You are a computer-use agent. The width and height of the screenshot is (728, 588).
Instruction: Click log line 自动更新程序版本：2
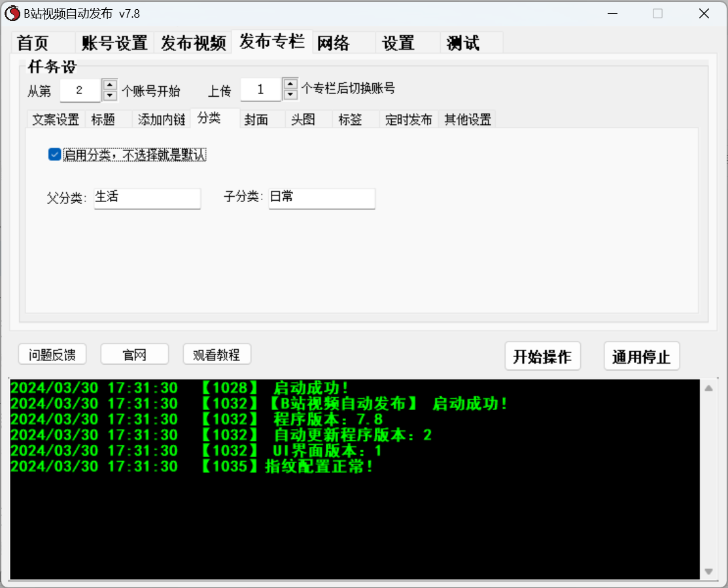coord(221,435)
